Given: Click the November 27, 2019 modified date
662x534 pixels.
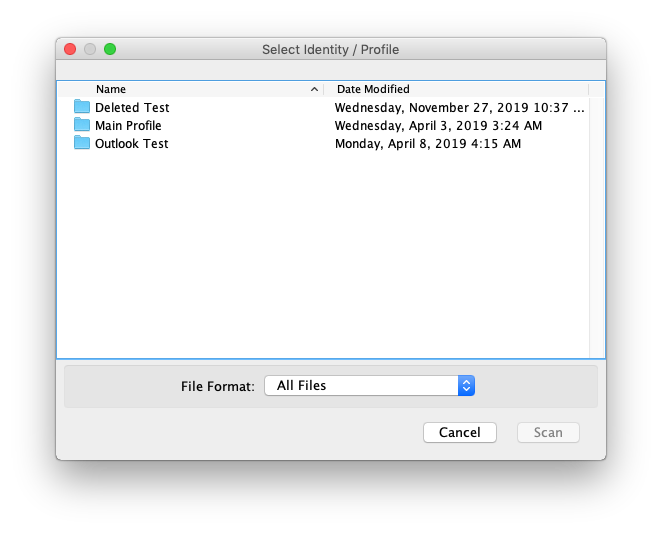Looking at the screenshot, I should 458,108.
